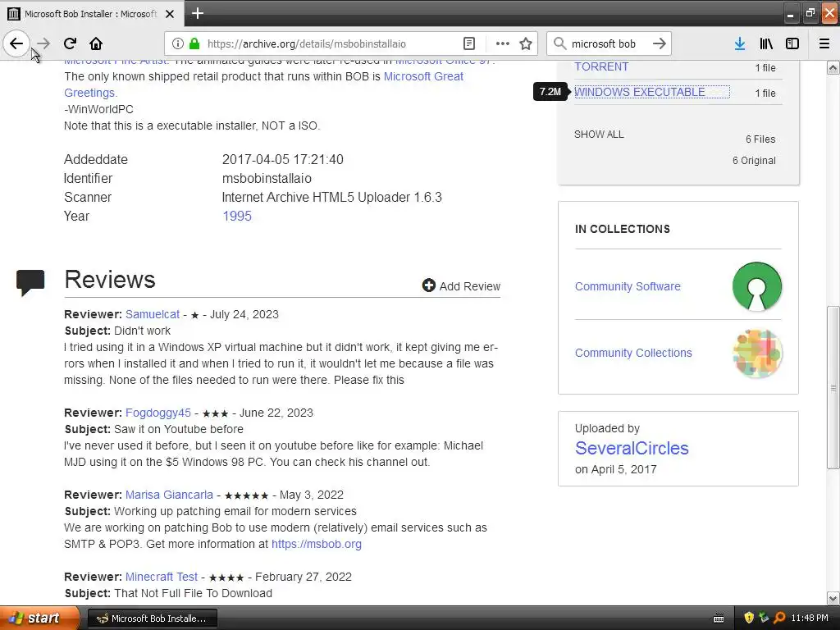Select the Microsoft Bob Installer tab
Viewport: 840px width, 630px height.
click(x=91, y=14)
